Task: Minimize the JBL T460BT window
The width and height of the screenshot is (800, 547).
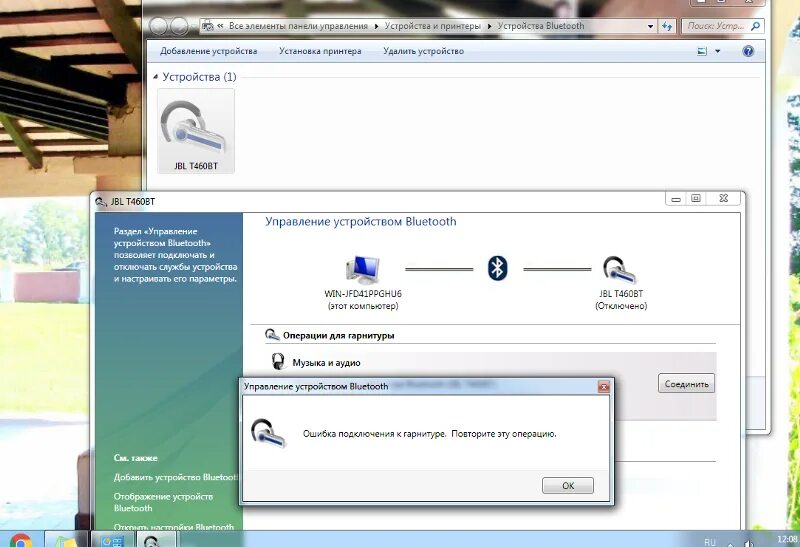Action: tap(676, 199)
